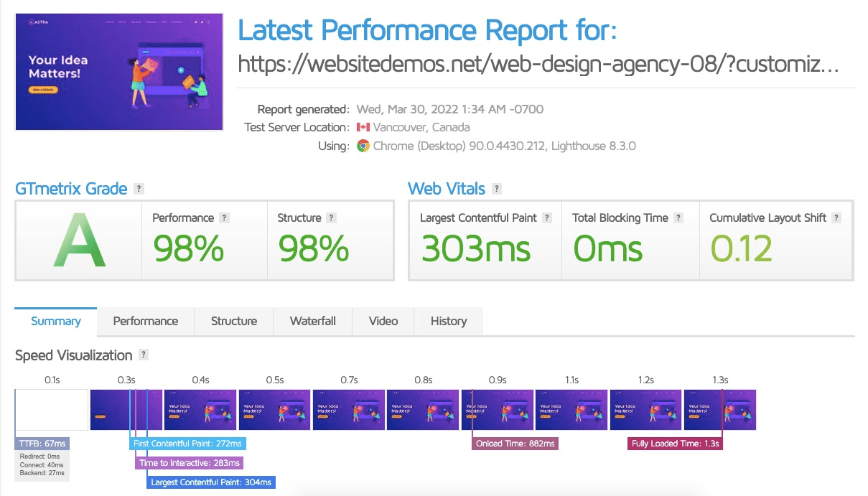
Task: Click the help icon next to Web Vitals
Action: [497, 189]
